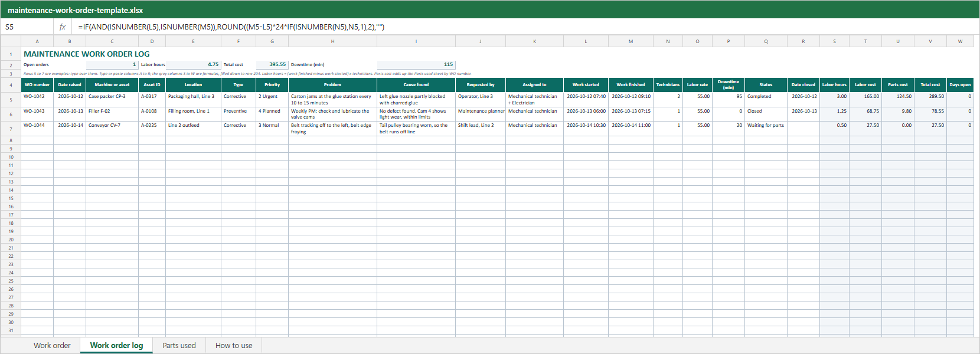
Task: Select the Mechanical technician + Electrician cell
Action: coord(534,100)
